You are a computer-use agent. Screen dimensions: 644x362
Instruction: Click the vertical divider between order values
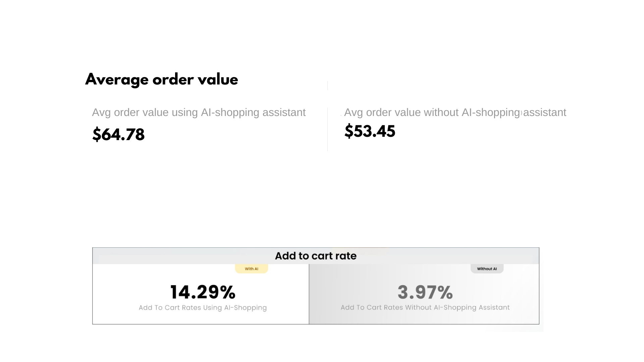pyautogui.click(x=327, y=129)
